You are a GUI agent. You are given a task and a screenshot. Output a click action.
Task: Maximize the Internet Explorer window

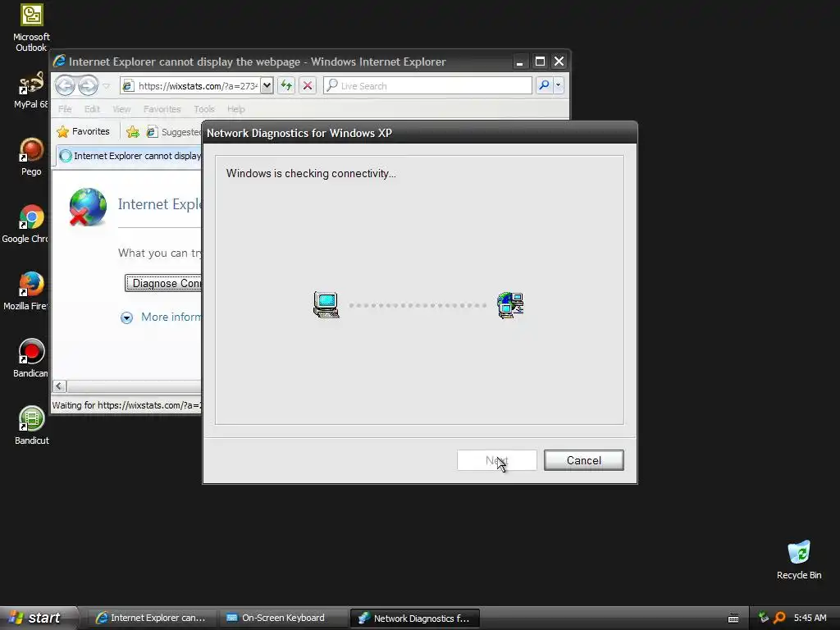[x=540, y=62]
